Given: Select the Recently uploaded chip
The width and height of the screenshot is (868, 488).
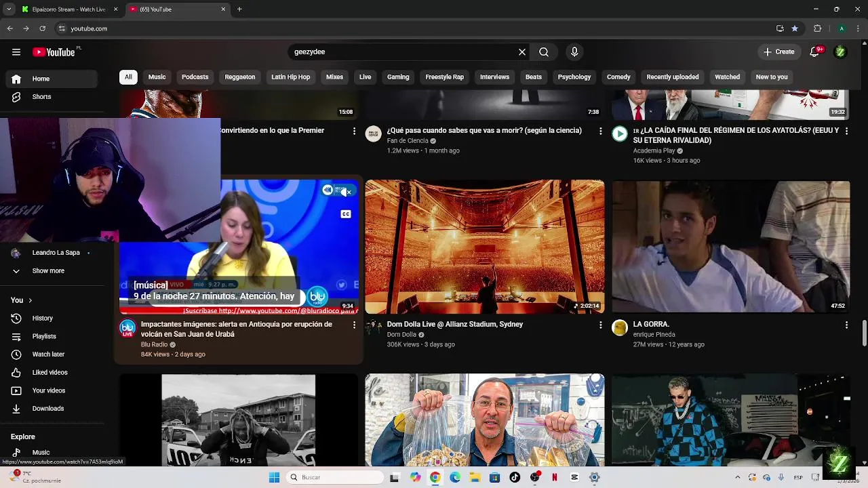Looking at the screenshot, I should point(672,77).
